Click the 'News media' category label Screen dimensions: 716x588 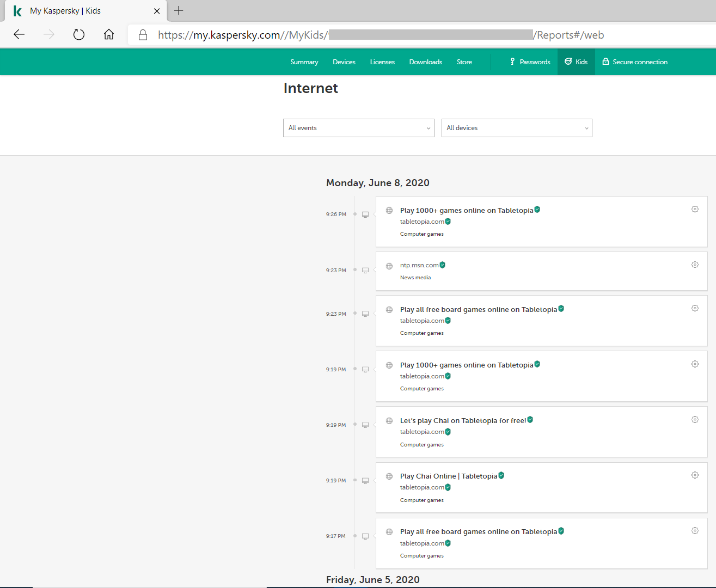click(415, 278)
